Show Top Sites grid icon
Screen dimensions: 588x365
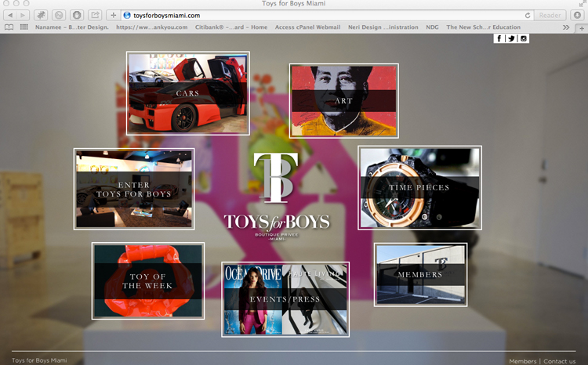coord(24,27)
